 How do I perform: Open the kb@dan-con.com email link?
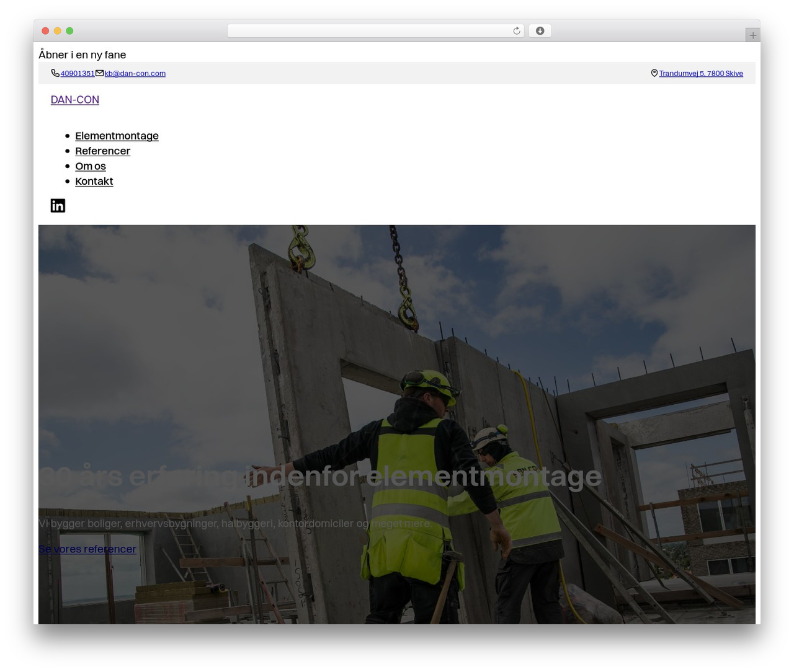pyautogui.click(x=135, y=73)
